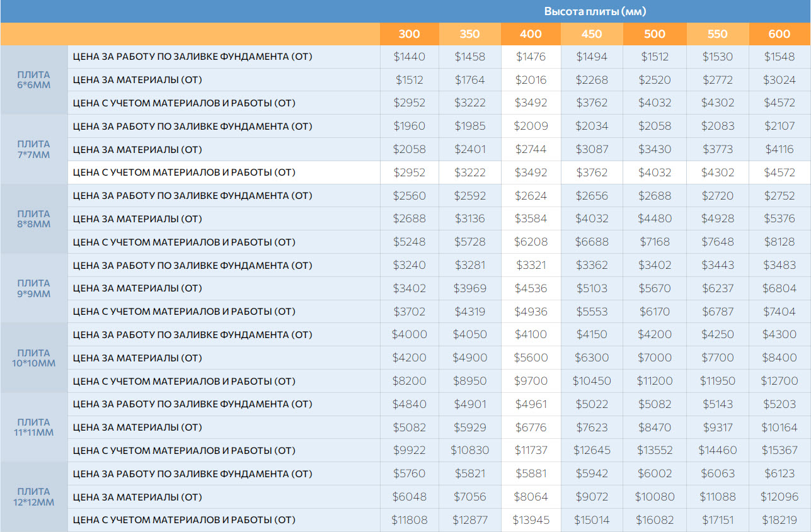Image resolution: width=811 pixels, height=532 pixels.
Task: Click the 'ПЛИТА 12*12ММ' row group label
Action: tap(34, 497)
